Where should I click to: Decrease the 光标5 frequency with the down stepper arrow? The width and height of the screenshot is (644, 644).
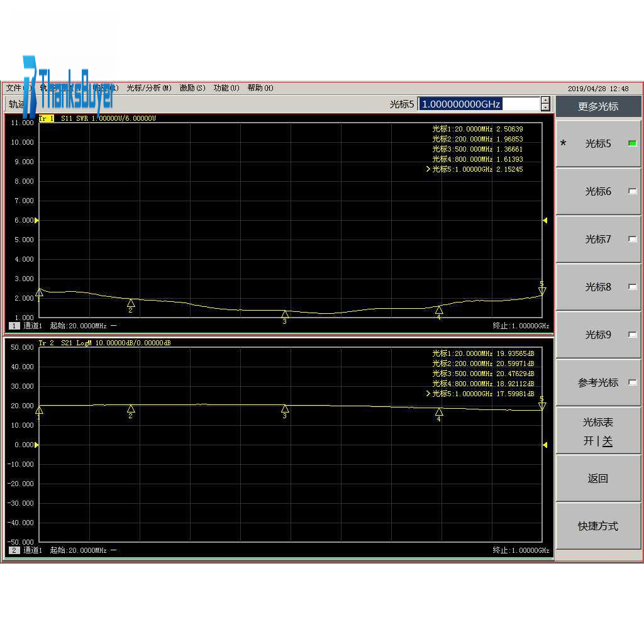point(545,108)
